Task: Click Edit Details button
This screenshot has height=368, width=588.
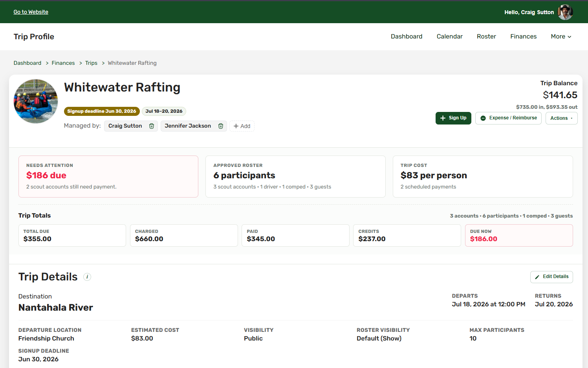Action: pos(551,277)
